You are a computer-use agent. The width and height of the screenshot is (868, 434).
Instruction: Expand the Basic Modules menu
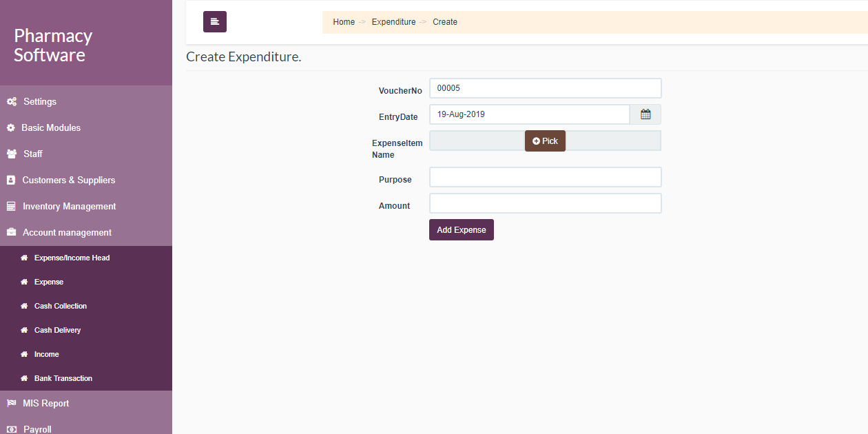pyautogui.click(x=86, y=127)
